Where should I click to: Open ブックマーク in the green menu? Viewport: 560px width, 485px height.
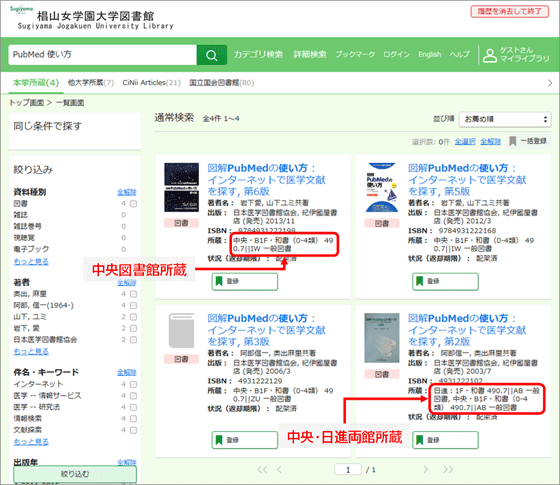[x=355, y=54]
